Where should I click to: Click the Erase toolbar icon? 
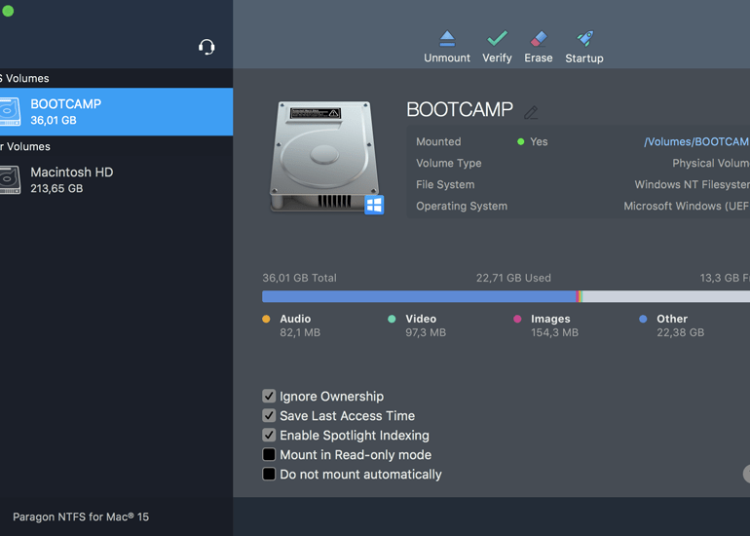pyautogui.click(x=538, y=40)
